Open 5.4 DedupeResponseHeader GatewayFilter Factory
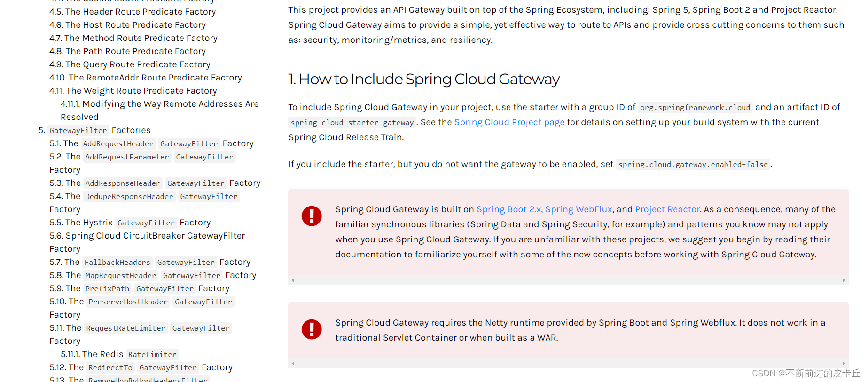Viewport: 868px width, 382px height. tap(145, 203)
